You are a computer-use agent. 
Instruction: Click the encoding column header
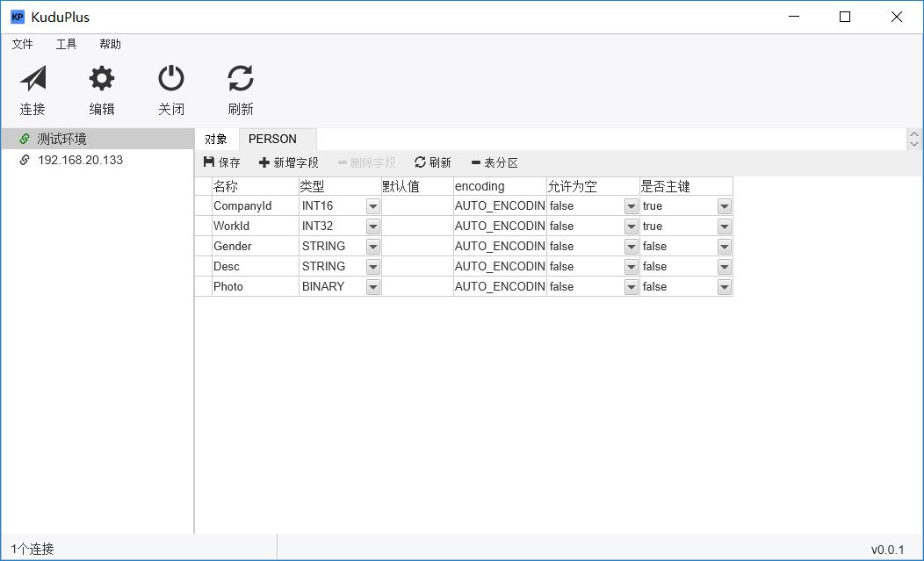(501, 186)
